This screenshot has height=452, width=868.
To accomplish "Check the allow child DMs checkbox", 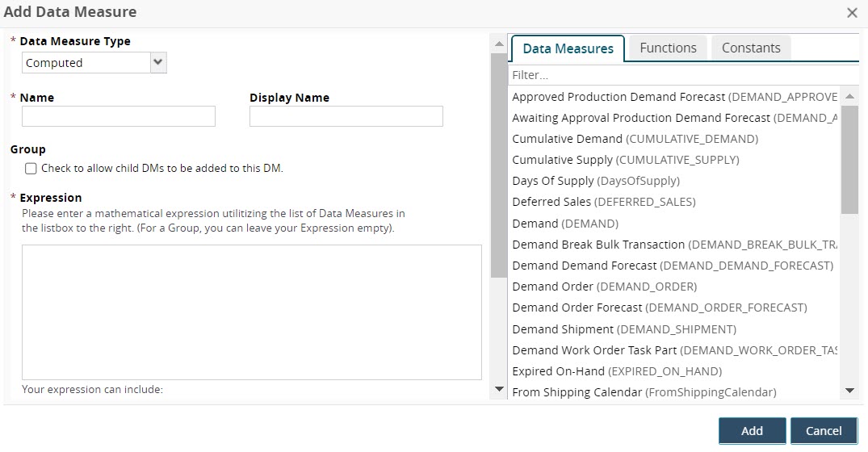I will click(x=31, y=169).
